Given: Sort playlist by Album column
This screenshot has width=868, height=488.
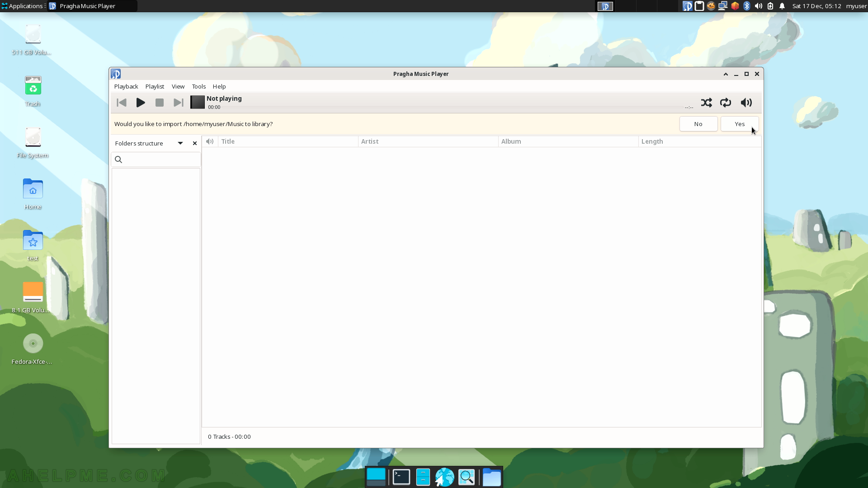Looking at the screenshot, I should [568, 141].
